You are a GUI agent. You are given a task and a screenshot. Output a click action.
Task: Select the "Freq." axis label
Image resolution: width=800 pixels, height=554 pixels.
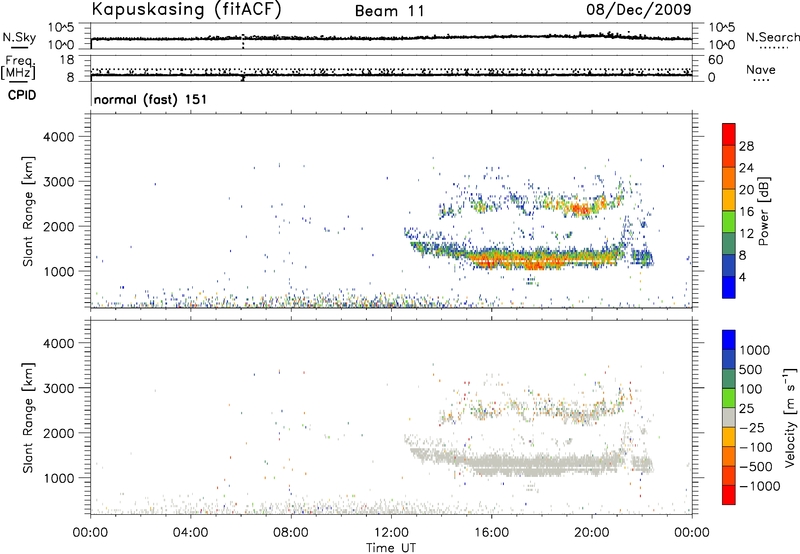19,61
